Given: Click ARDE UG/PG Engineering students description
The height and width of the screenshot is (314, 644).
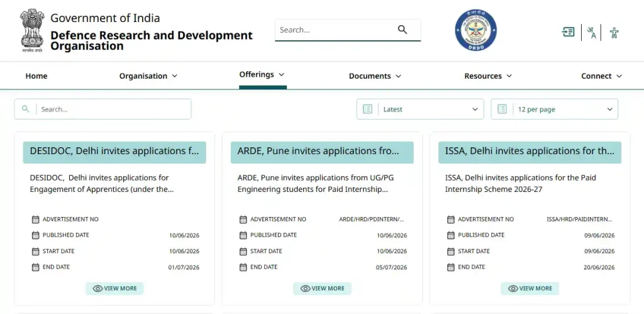Looking at the screenshot, I should pos(316,184).
